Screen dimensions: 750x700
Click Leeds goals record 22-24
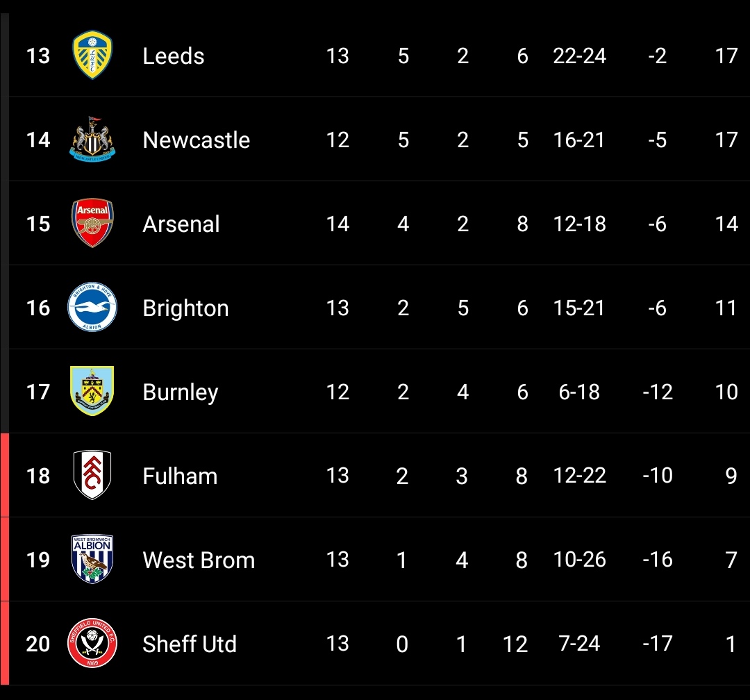coord(580,56)
